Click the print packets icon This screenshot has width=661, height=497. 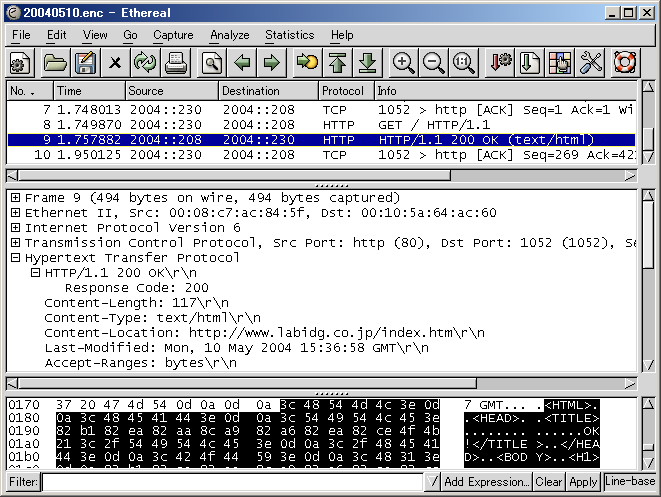pyautogui.click(x=176, y=63)
